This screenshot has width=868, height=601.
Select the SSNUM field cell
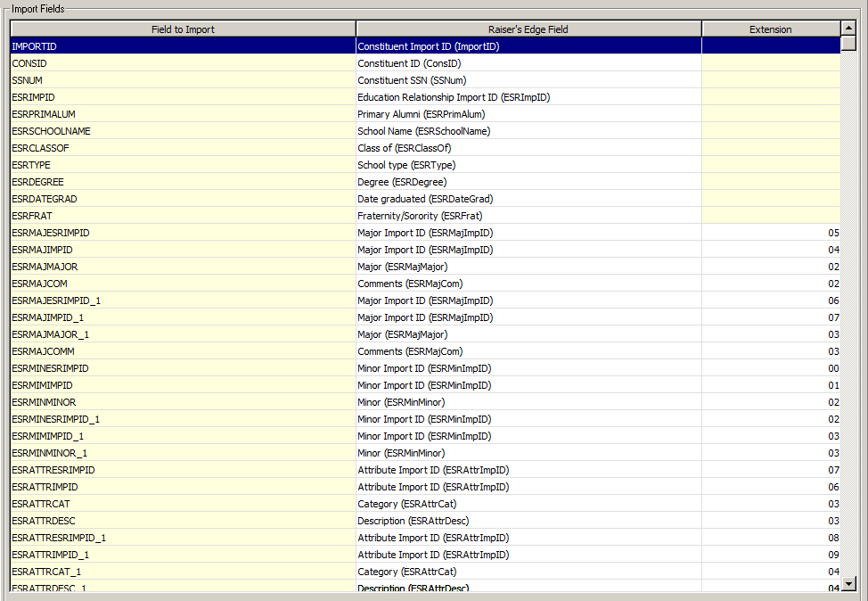click(x=183, y=80)
